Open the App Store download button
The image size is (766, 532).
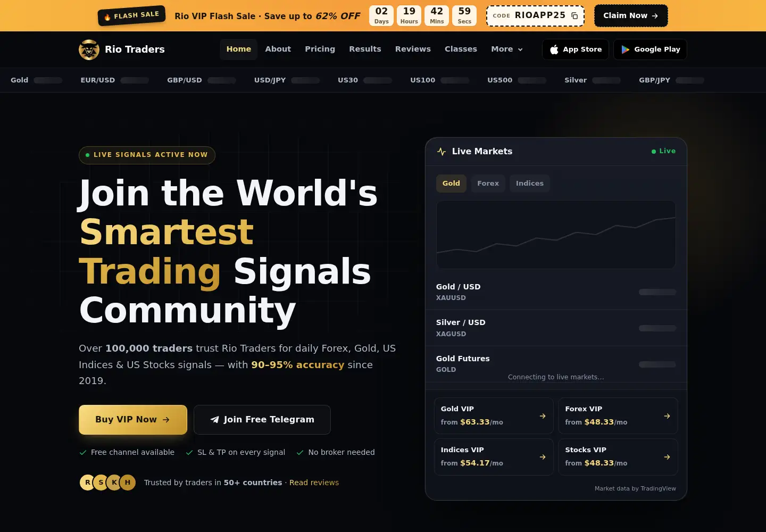tap(576, 49)
